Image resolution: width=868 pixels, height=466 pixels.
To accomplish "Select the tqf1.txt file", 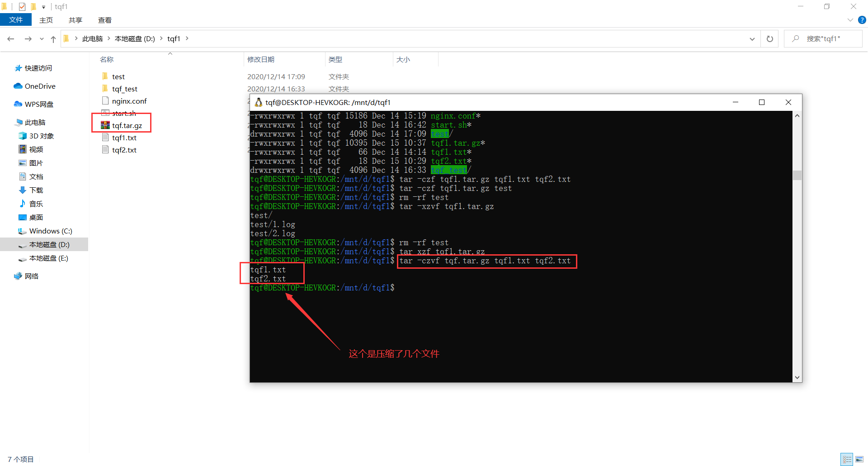I will click(124, 138).
